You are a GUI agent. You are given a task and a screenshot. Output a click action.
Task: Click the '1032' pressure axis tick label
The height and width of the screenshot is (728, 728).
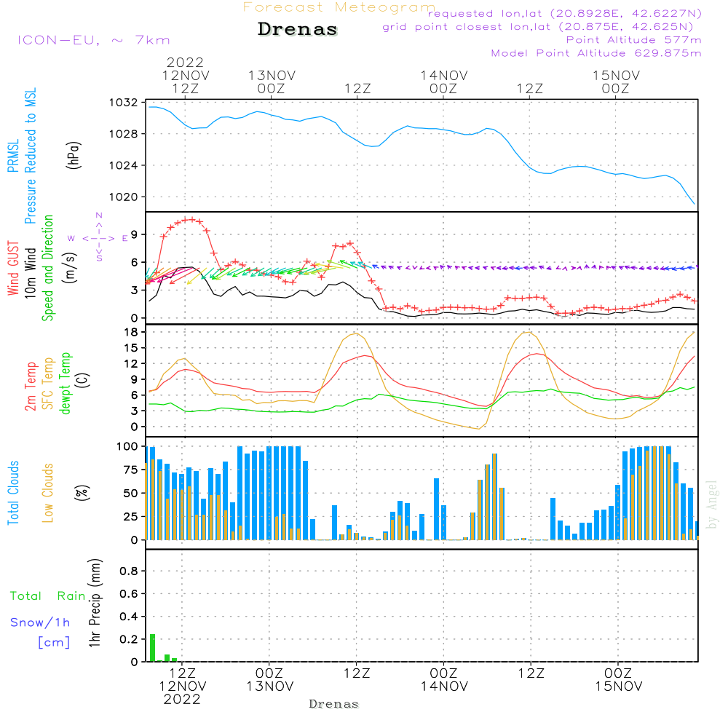coord(126,103)
